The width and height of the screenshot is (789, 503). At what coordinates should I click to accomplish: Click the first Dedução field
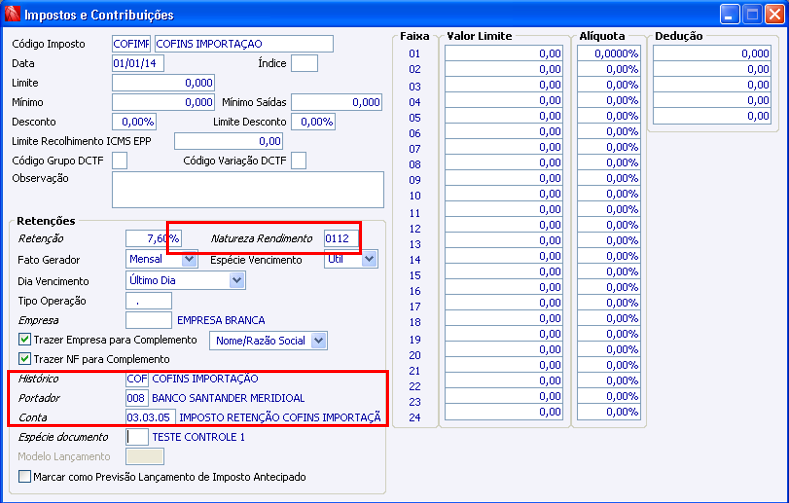click(712, 53)
